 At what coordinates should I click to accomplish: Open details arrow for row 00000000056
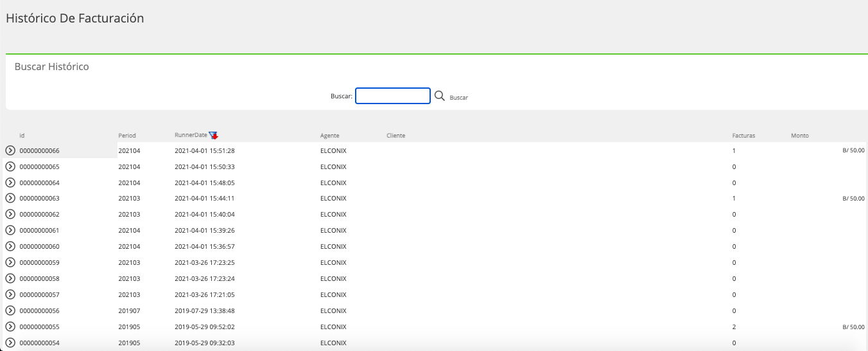point(10,310)
